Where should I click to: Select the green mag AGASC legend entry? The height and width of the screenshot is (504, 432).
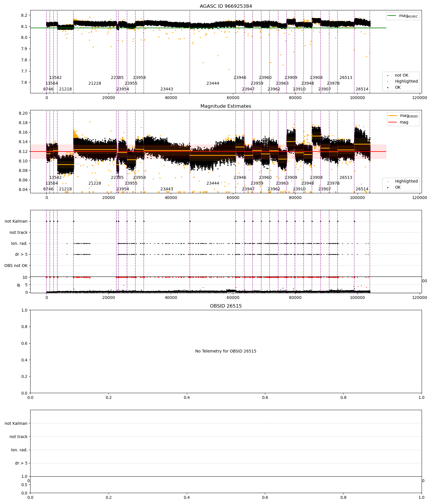pos(403,16)
